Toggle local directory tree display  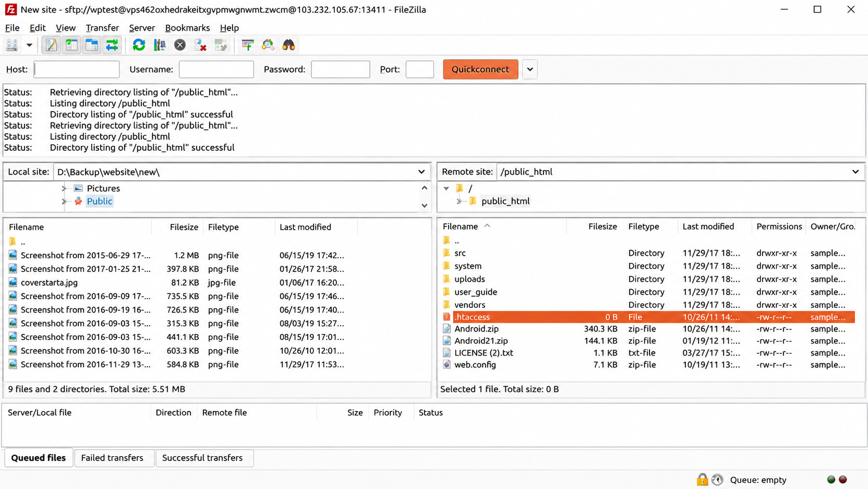tap(72, 45)
